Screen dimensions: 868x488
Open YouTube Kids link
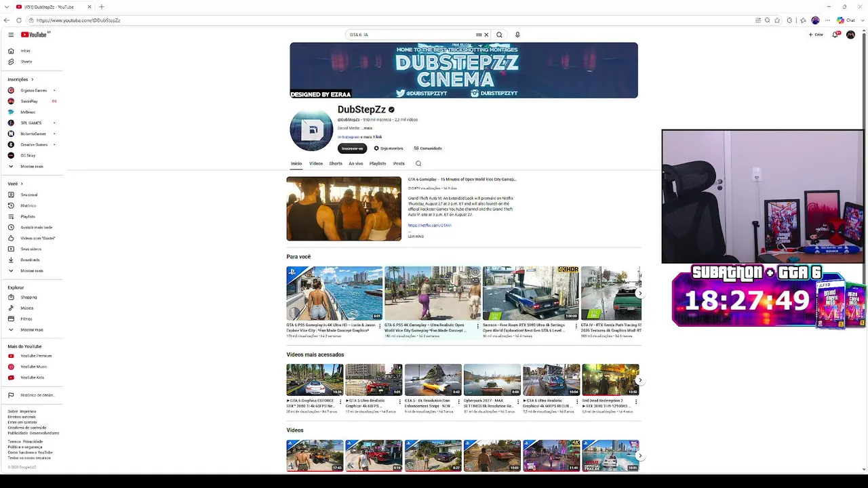[32, 378]
